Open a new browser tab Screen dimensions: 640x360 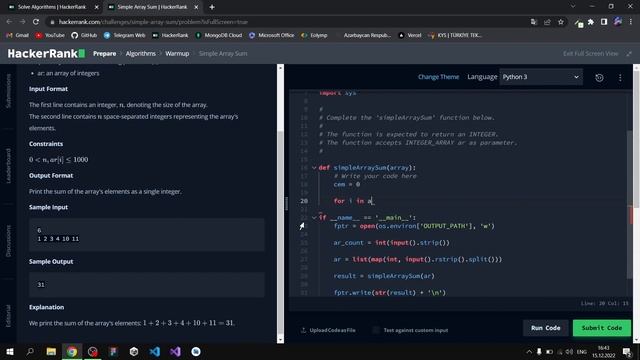tap(211, 7)
